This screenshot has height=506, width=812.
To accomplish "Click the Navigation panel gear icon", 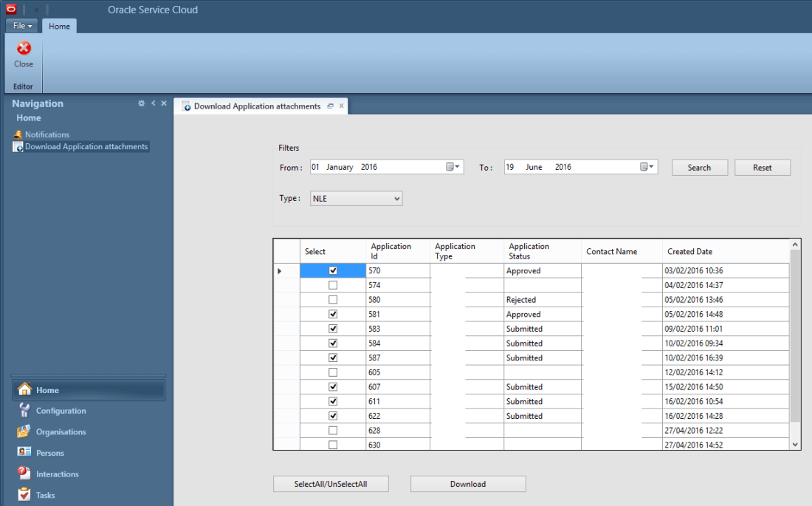I will [x=142, y=103].
